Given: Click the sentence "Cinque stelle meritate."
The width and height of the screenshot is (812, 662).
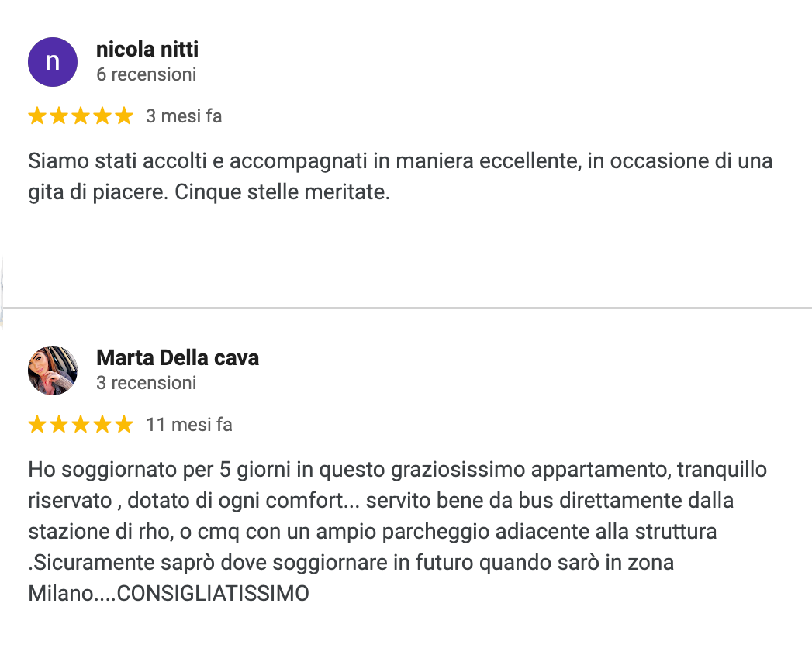Looking at the screenshot, I should 282,192.
